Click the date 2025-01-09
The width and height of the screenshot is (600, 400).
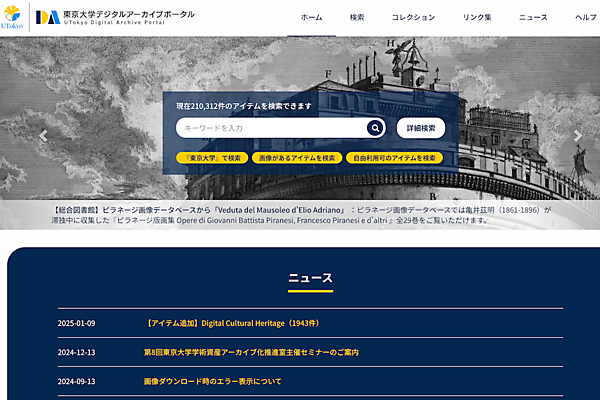(77, 323)
